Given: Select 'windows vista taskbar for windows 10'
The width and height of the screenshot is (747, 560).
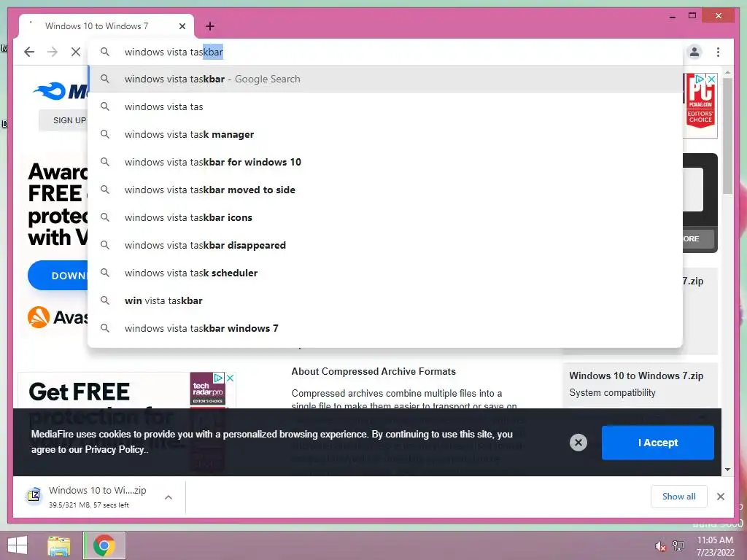Looking at the screenshot, I should [x=385, y=162].
